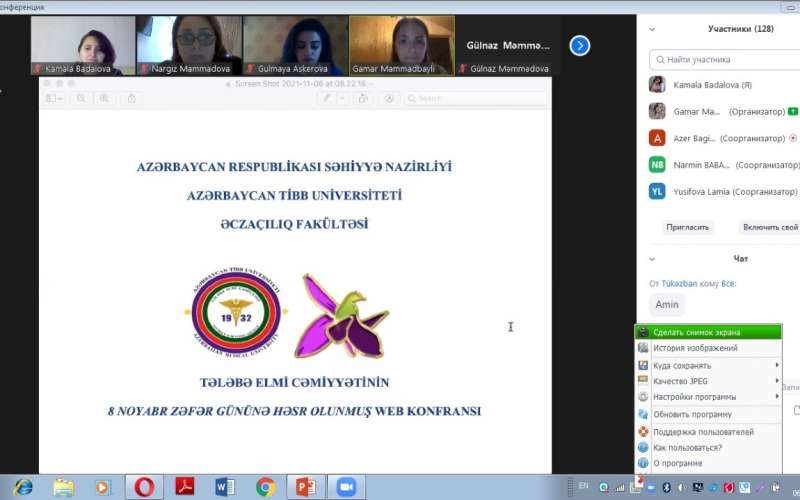Open the Opera browser taskbar icon

[144, 487]
